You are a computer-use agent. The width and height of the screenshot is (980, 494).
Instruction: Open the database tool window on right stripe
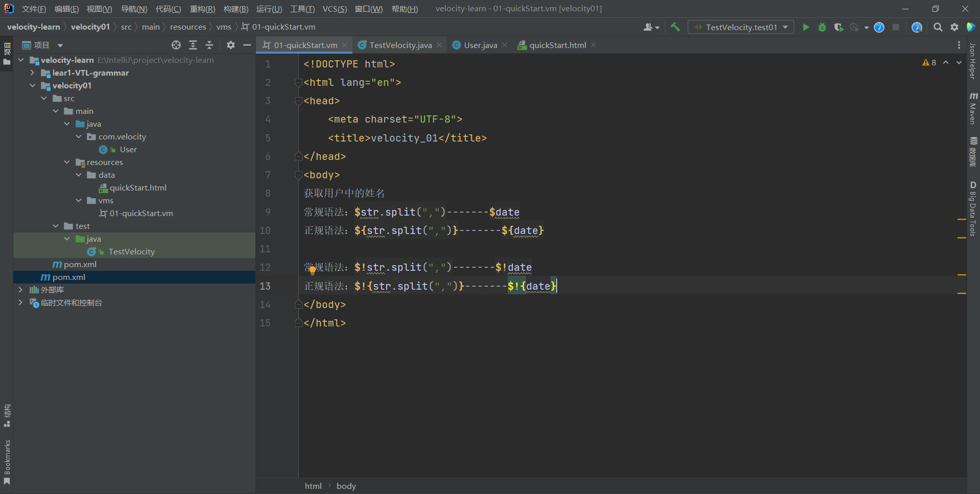973,152
